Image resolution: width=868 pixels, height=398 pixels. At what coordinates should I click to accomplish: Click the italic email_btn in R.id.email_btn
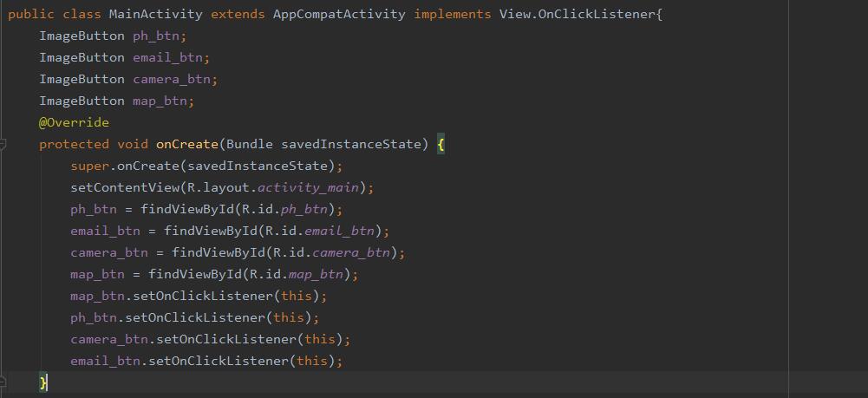tap(339, 231)
